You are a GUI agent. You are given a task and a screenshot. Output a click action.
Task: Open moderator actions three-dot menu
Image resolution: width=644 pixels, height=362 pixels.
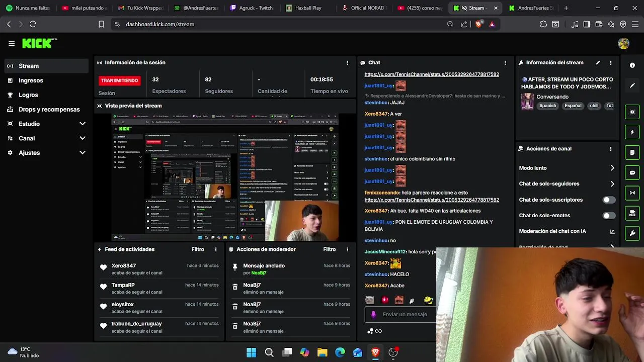[x=347, y=249]
